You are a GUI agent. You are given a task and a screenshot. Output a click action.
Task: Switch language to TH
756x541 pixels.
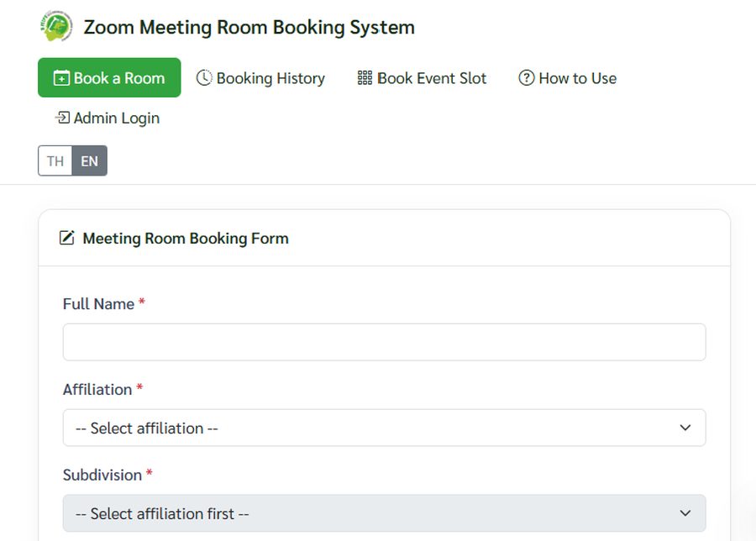tap(55, 160)
